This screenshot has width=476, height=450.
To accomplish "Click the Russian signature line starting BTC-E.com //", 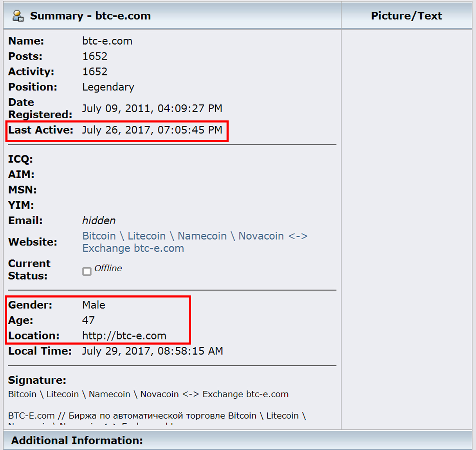I will (157, 415).
